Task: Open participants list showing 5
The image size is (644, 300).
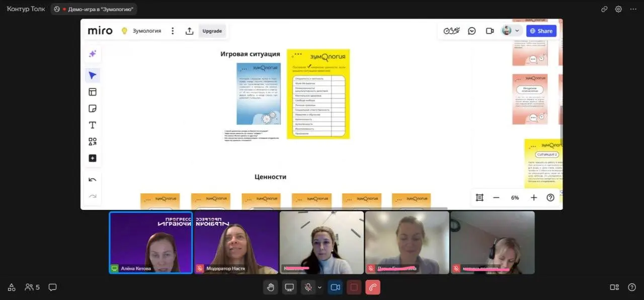Action: pyautogui.click(x=32, y=287)
